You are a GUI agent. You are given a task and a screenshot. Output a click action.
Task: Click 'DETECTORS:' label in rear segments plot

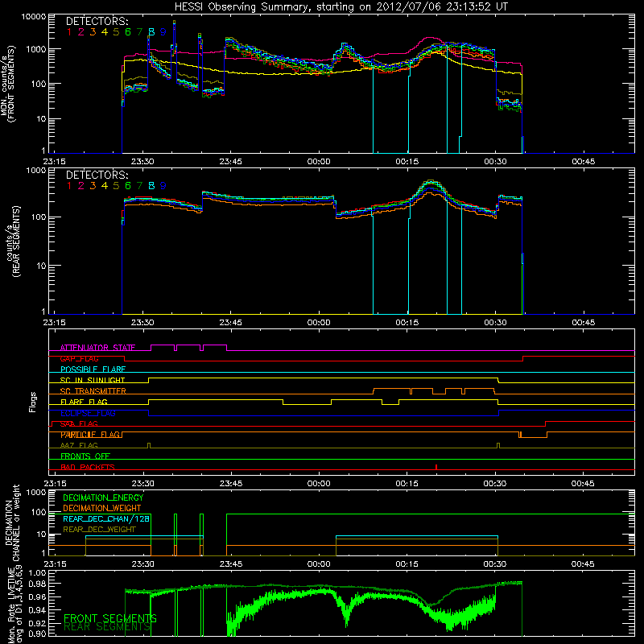click(97, 175)
